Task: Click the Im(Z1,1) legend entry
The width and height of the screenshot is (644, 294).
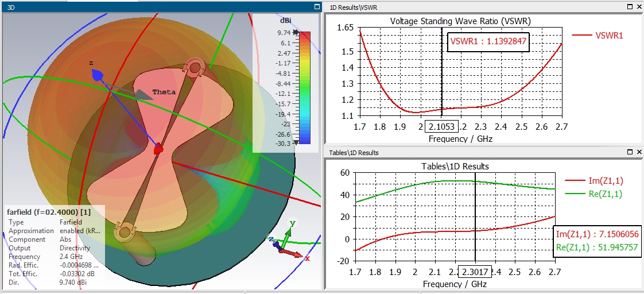Action: click(x=593, y=180)
